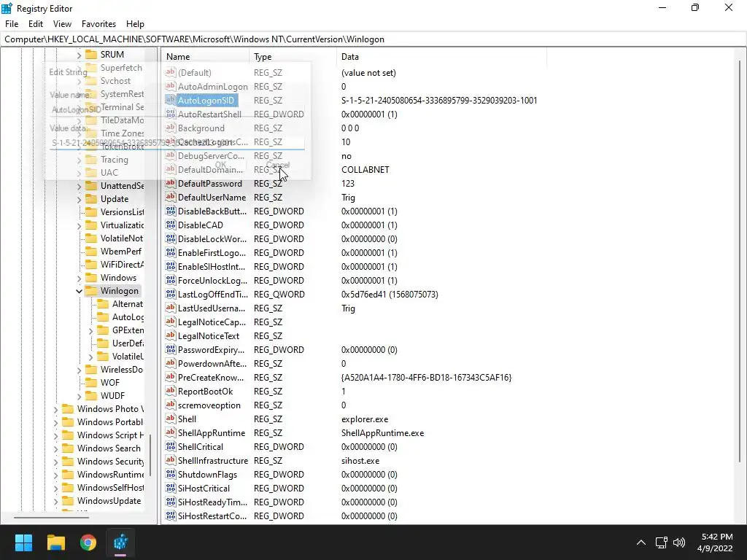
Task: Select the AutoLog subkey under Winlogon
Action: tap(127, 316)
